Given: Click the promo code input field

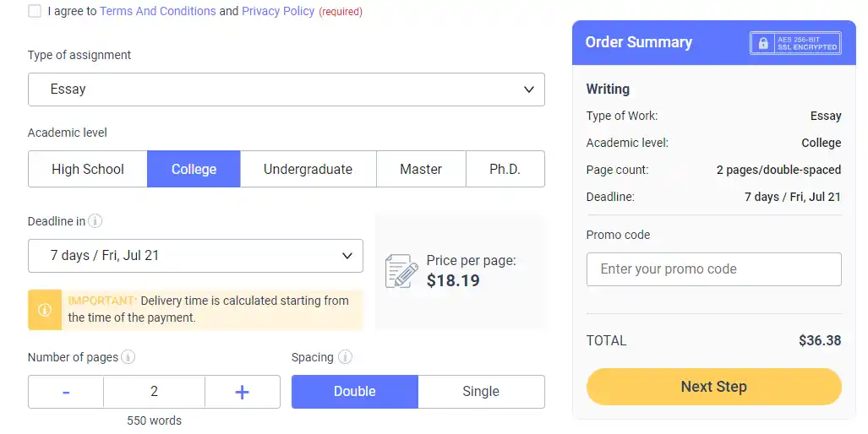Looking at the screenshot, I should click(x=714, y=269).
